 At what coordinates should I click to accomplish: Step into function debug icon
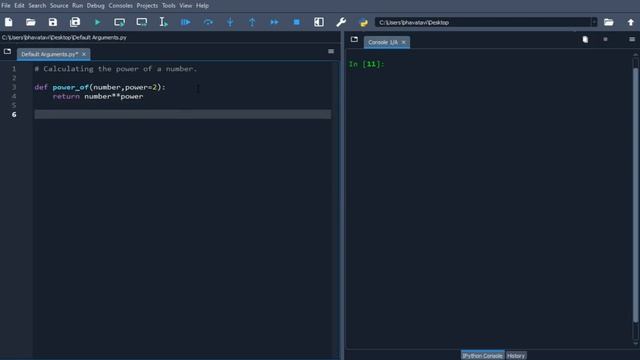click(230, 22)
